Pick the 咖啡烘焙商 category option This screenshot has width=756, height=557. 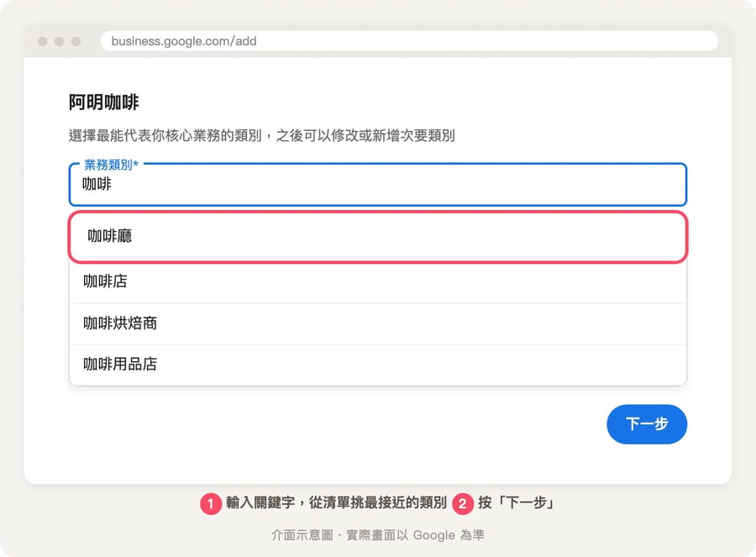point(377,323)
